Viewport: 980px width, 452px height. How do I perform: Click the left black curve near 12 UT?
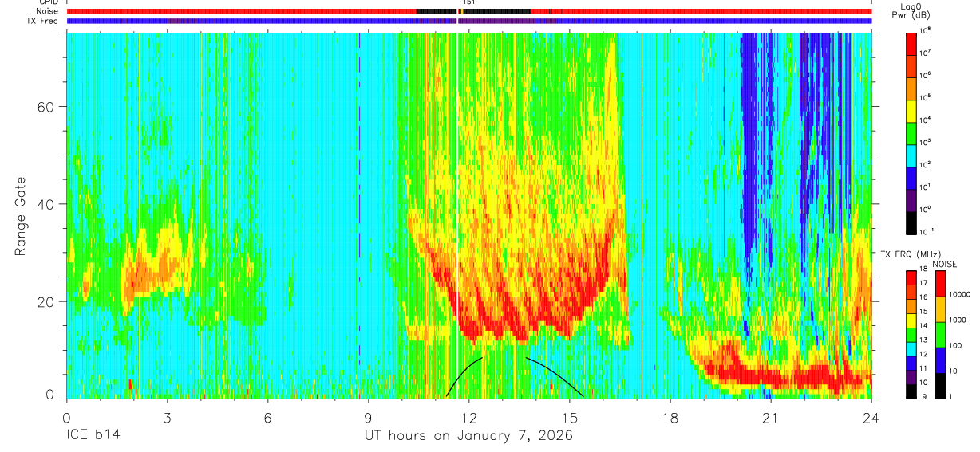pyautogui.click(x=464, y=376)
